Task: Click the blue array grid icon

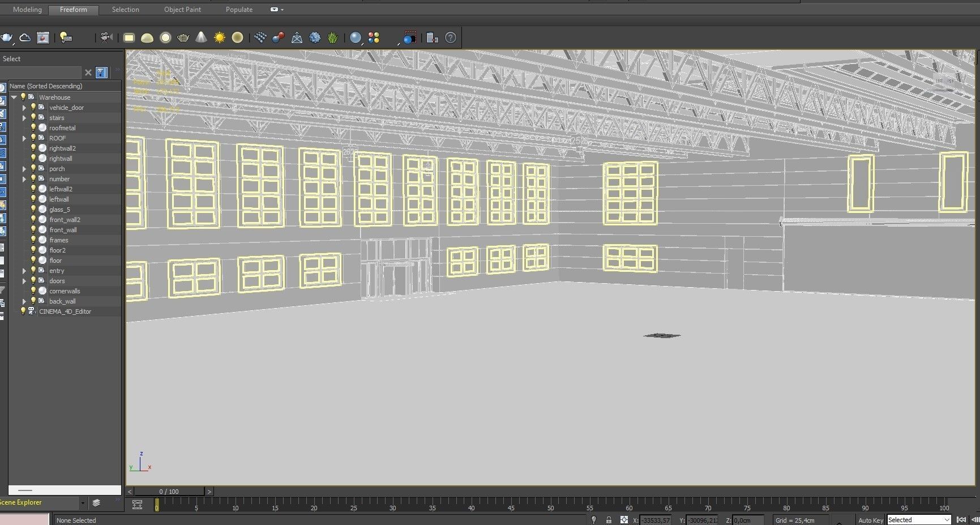Action: (x=260, y=38)
